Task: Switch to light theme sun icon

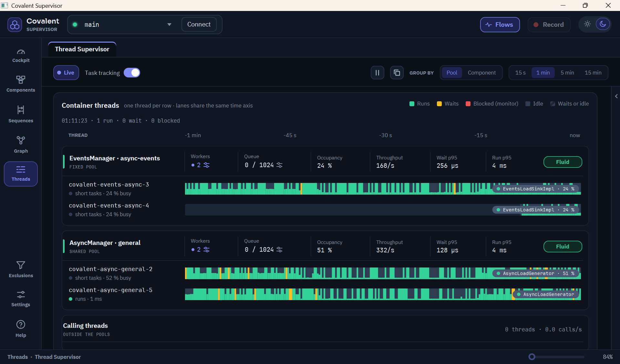Action: coord(587,24)
